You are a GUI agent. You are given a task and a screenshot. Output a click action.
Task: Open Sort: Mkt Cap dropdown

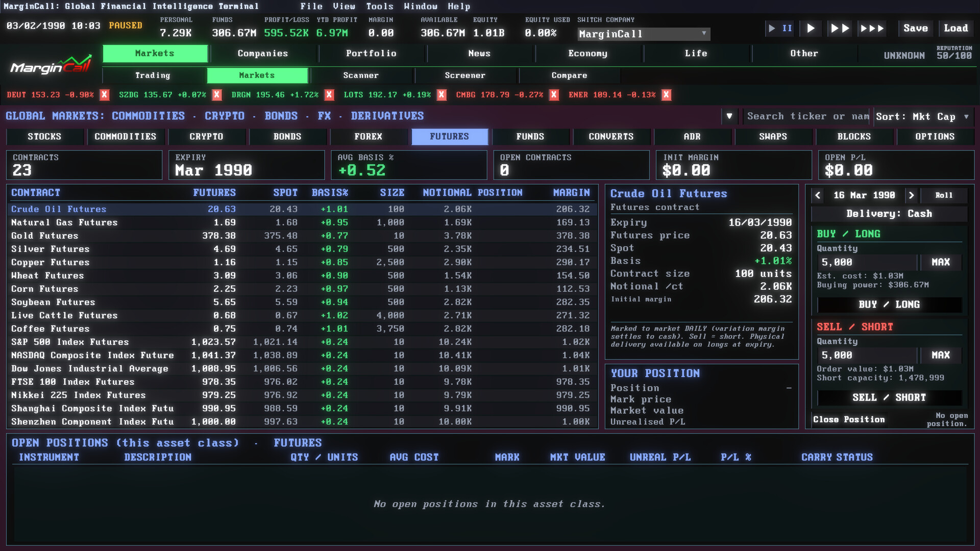pyautogui.click(x=923, y=116)
